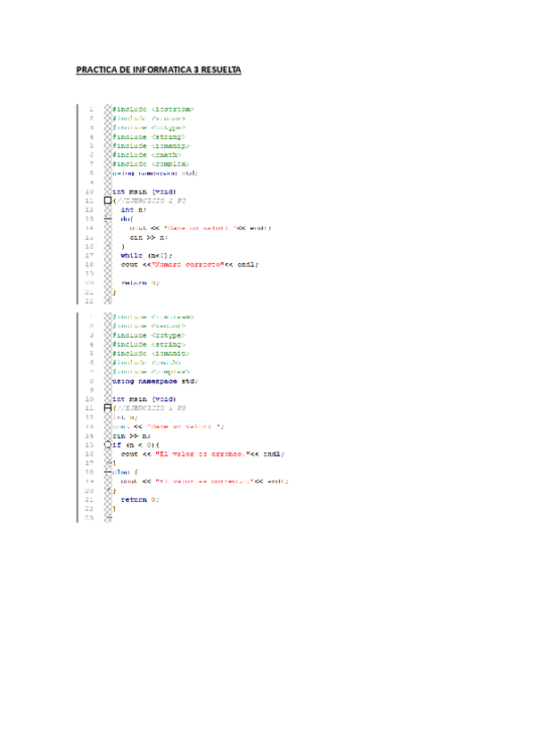
Task: Collapse the if (n < 0) fold marker
Action: (x=108, y=444)
